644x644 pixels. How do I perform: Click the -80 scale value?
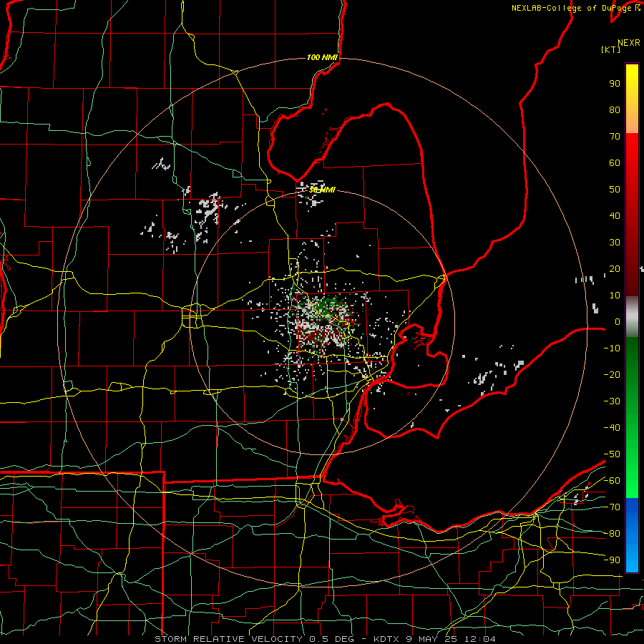(612, 534)
